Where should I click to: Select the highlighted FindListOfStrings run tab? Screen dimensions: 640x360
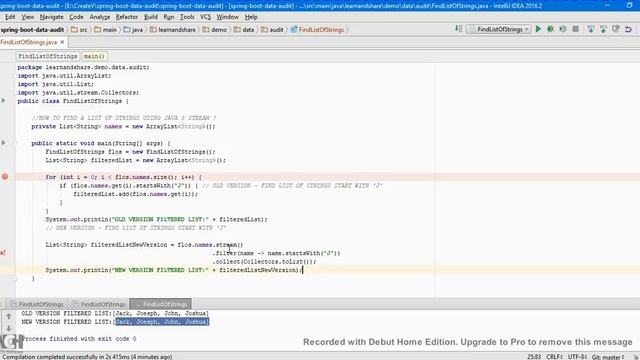click(160, 304)
